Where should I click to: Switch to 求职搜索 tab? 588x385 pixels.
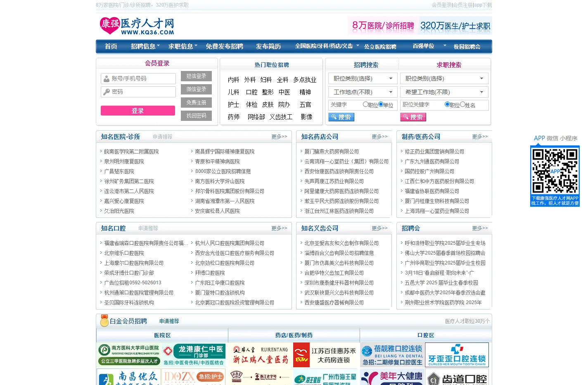click(449, 65)
